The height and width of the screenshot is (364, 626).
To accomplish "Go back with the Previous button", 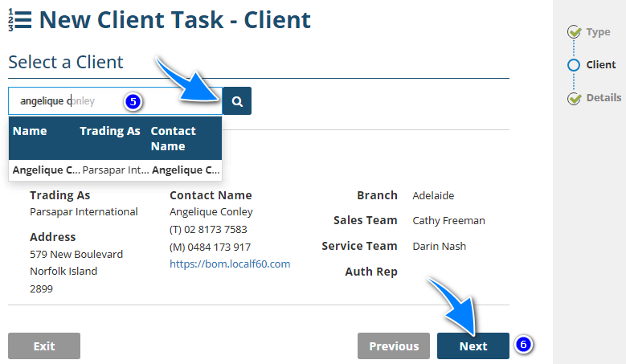I will point(394,346).
